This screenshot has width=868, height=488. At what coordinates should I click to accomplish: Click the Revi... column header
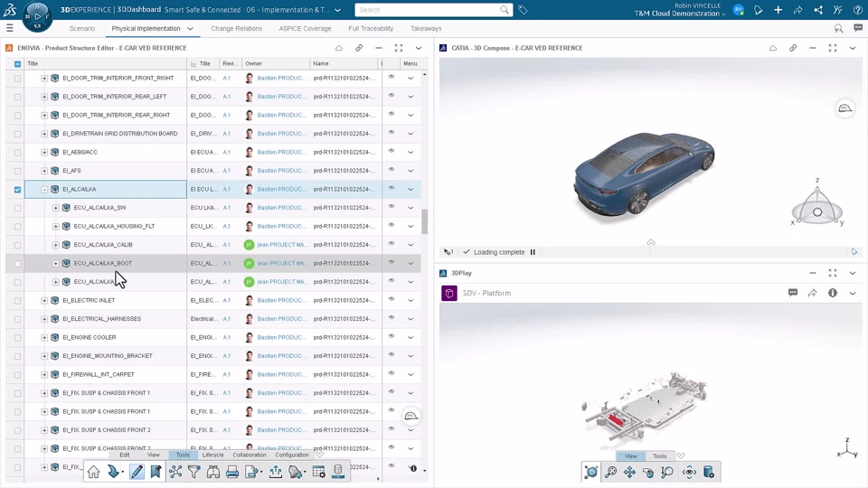tap(231, 63)
